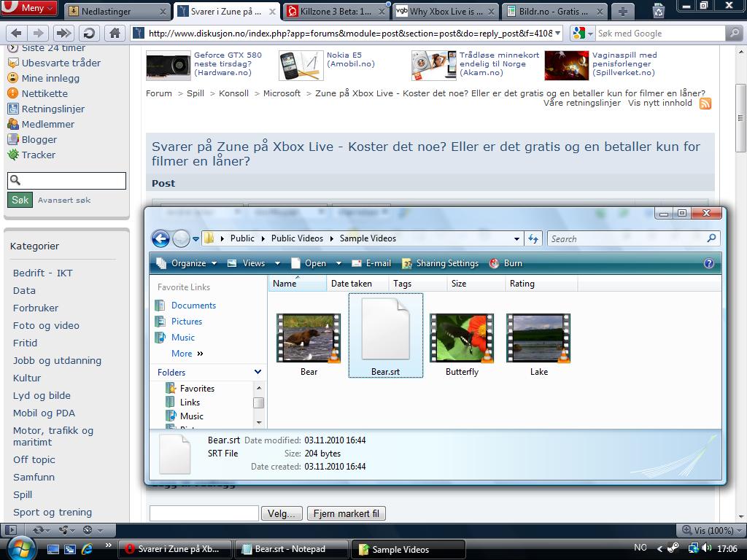Reload the page in Opera
747x560 pixels.
point(88,33)
